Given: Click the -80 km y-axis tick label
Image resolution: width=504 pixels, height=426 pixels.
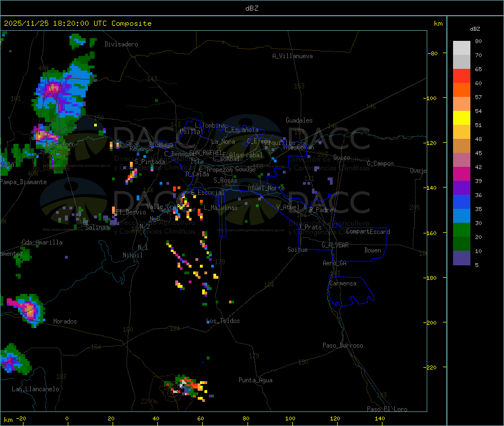Looking at the screenshot, I should click(433, 53).
